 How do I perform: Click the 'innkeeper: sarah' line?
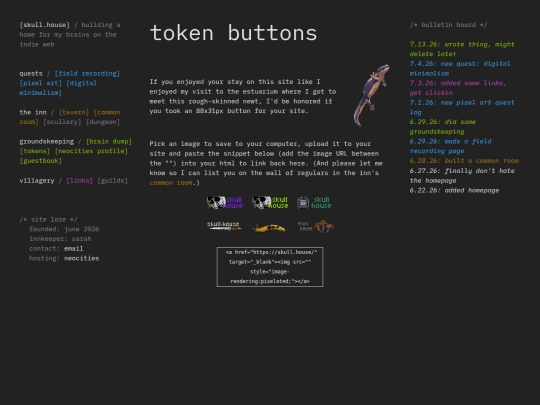pyautogui.click(x=60, y=239)
